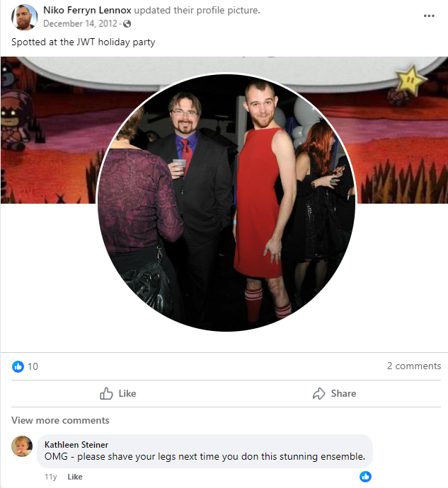This screenshot has height=488, width=448.
Task: View who reacted via the 10 count
Action: (33, 366)
